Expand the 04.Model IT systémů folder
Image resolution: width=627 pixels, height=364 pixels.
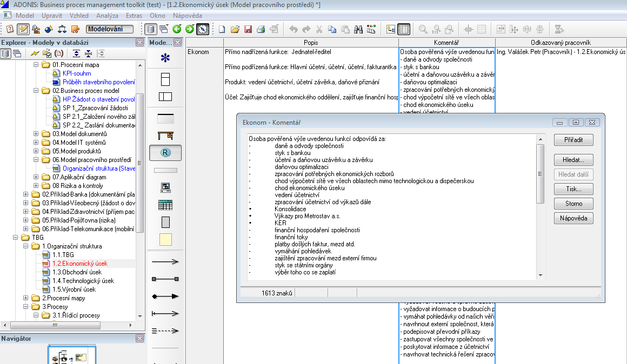(x=36, y=142)
